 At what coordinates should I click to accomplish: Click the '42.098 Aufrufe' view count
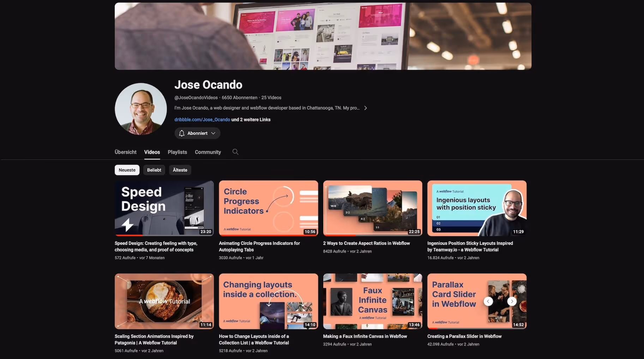(x=440, y=344)
